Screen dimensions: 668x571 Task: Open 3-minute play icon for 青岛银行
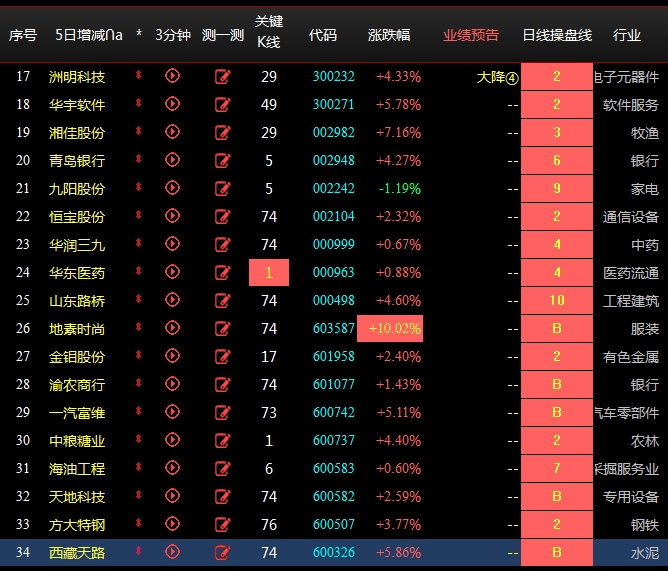(x=173, y=160)
